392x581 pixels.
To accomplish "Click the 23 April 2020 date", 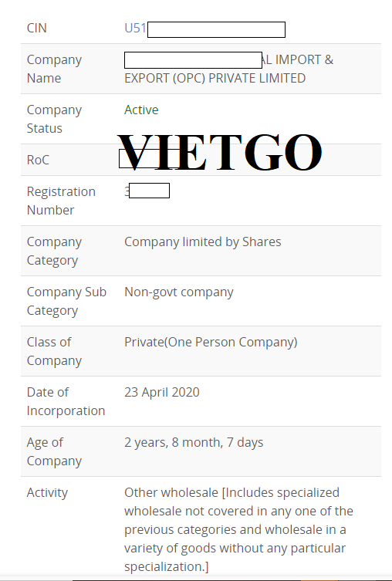I will (162, 392).
